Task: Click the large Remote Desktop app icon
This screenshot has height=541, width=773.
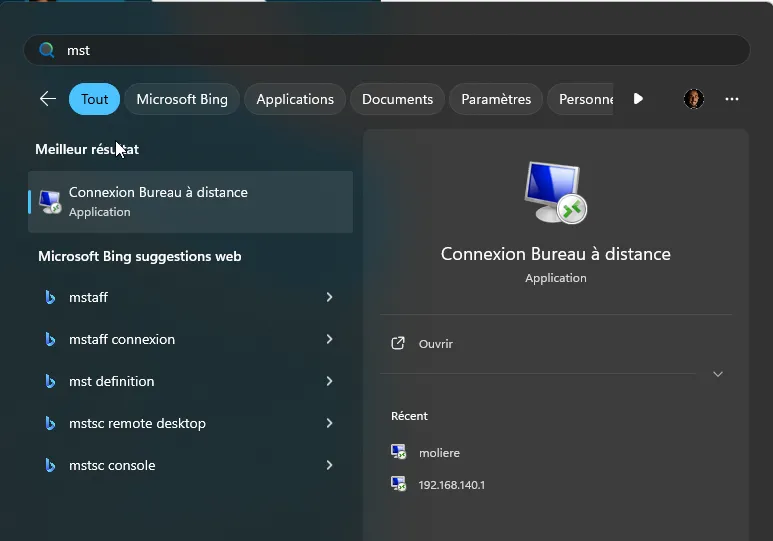Action: click(x=555, y=193)
